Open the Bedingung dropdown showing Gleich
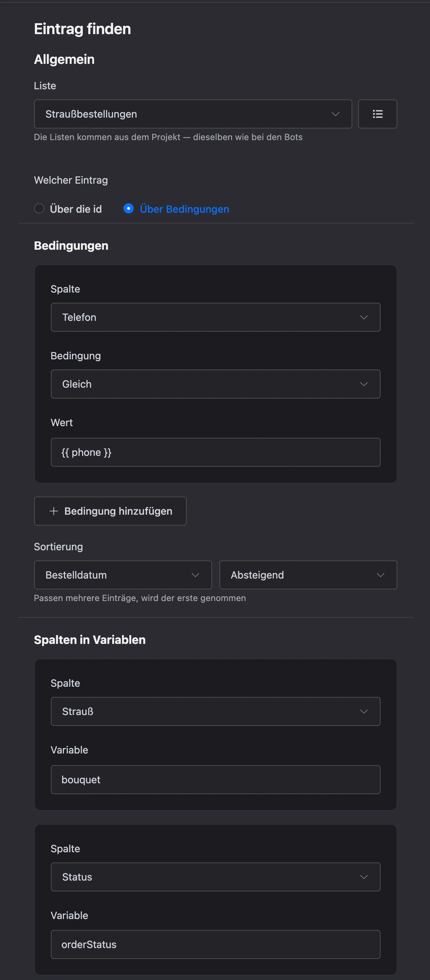 [x=215, y=384]
